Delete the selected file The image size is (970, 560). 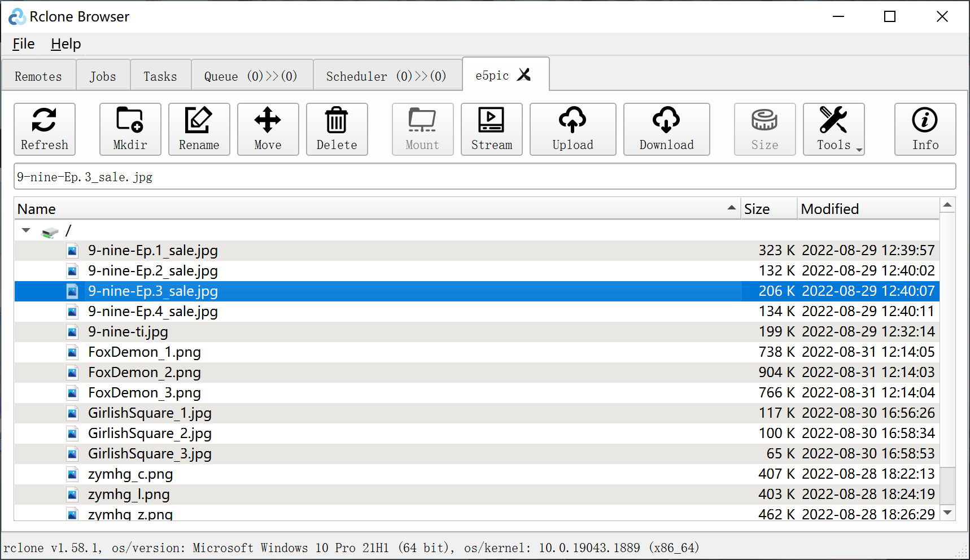pos(337,129)
